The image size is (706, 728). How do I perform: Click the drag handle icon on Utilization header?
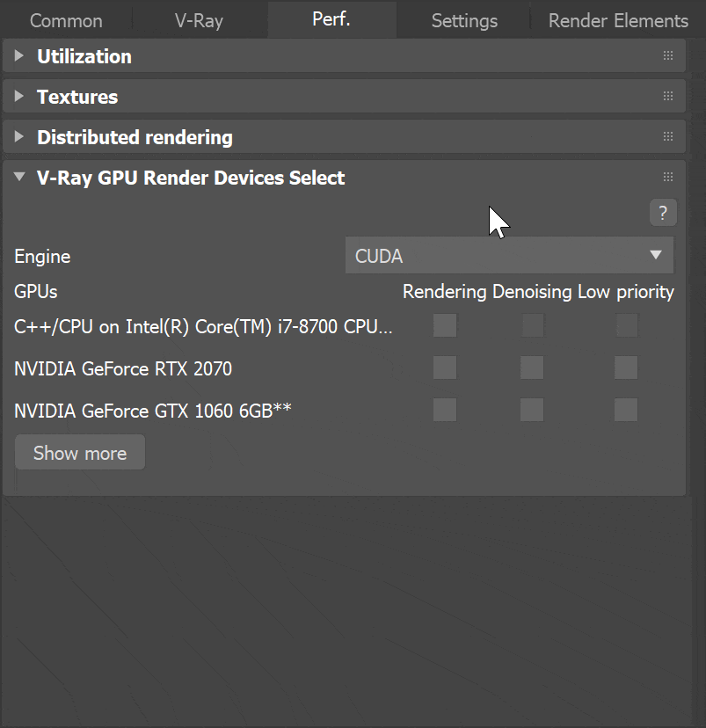[668, 55]
